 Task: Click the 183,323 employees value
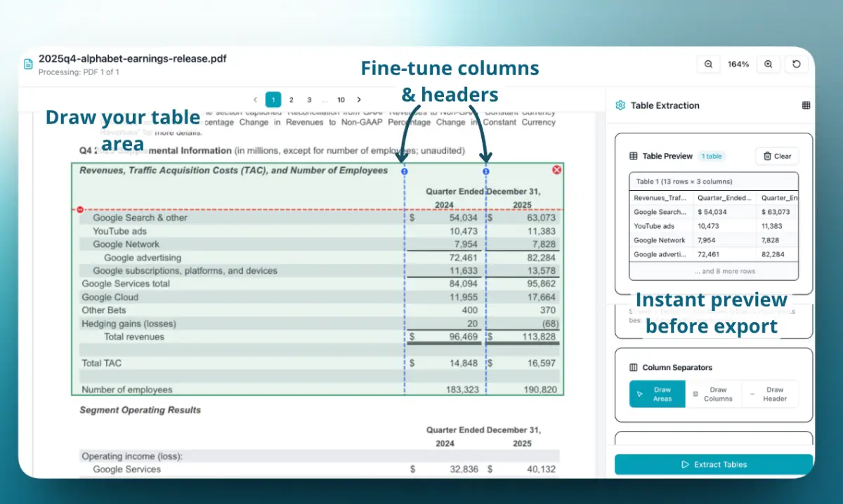click(462, 390)
